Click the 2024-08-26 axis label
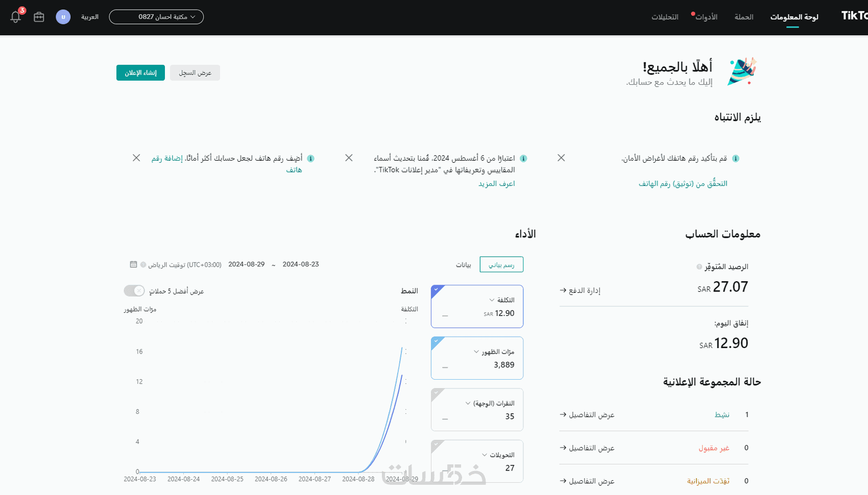The image size is (868, 495). (x=271, y=479)
